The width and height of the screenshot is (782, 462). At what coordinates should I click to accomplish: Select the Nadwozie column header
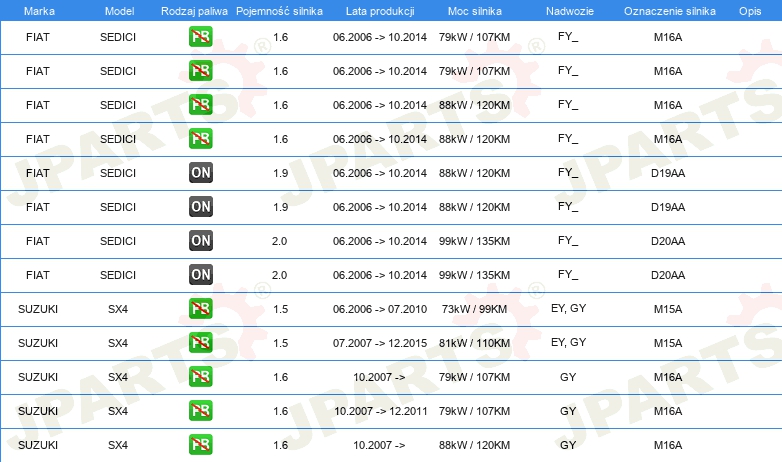[x=570, y=11]
